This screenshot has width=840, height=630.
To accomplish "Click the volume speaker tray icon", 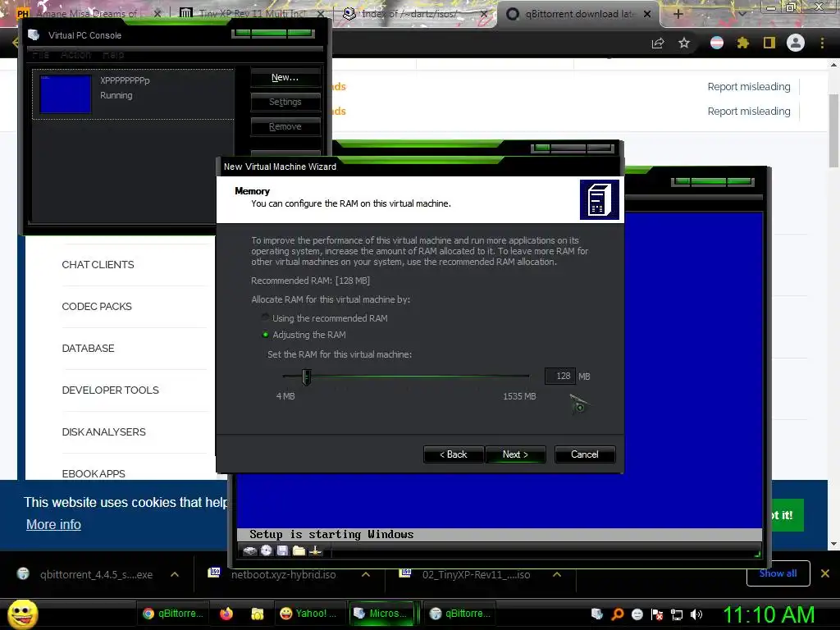I will [696, 614].
